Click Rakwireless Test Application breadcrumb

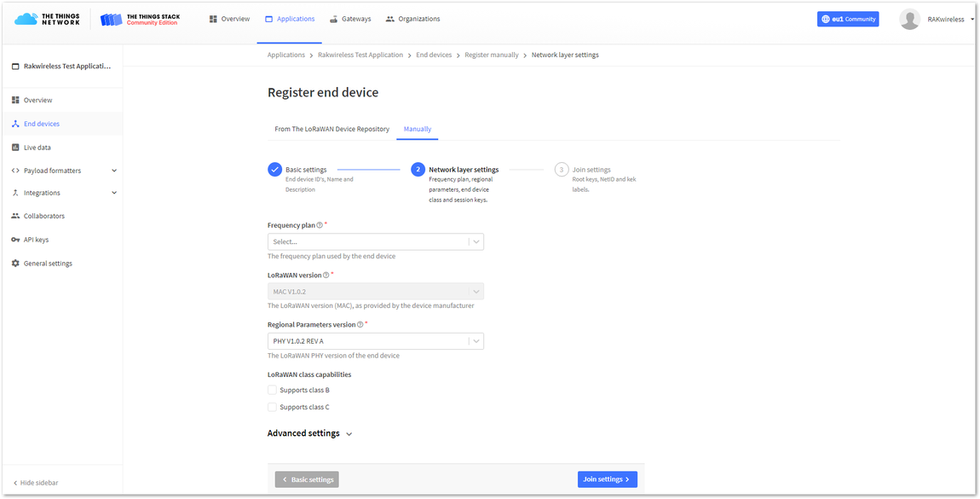pos(360,55)
